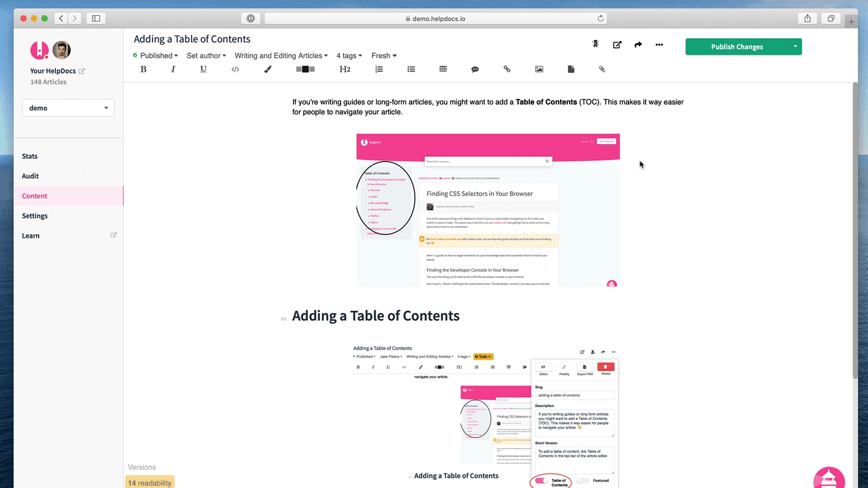Click the share arrow icon
The width and height of the screenshot is (868, 488).
click(x=638, y=45)
